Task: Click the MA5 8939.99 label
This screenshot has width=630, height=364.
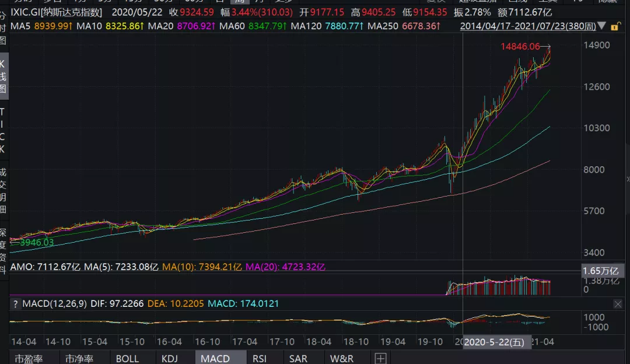Action: click(41, 26)
